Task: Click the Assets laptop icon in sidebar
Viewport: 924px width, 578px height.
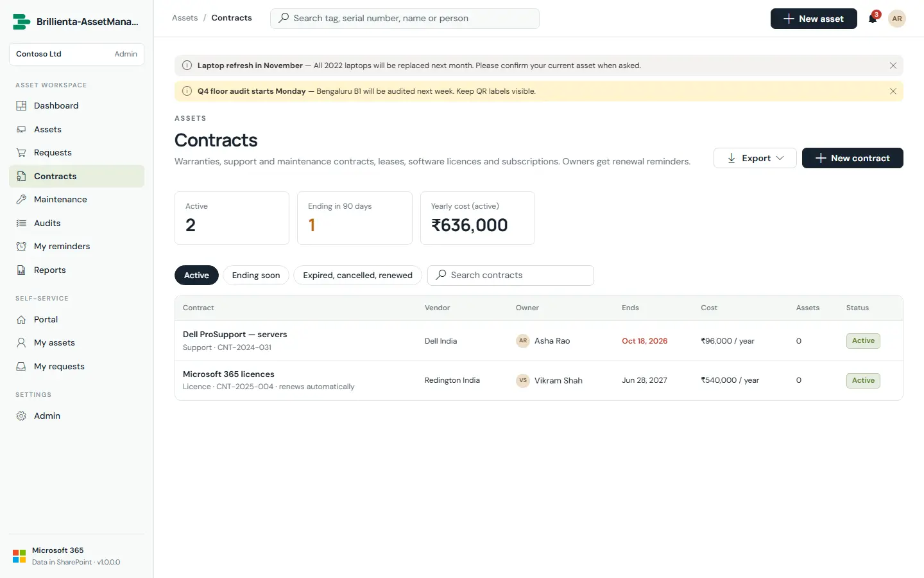Action: (x=21, y=129)
